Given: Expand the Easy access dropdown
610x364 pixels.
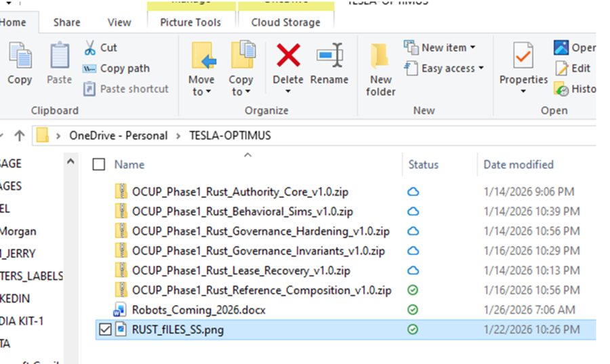Looking at the screenshot, I should tap(445, 68).
